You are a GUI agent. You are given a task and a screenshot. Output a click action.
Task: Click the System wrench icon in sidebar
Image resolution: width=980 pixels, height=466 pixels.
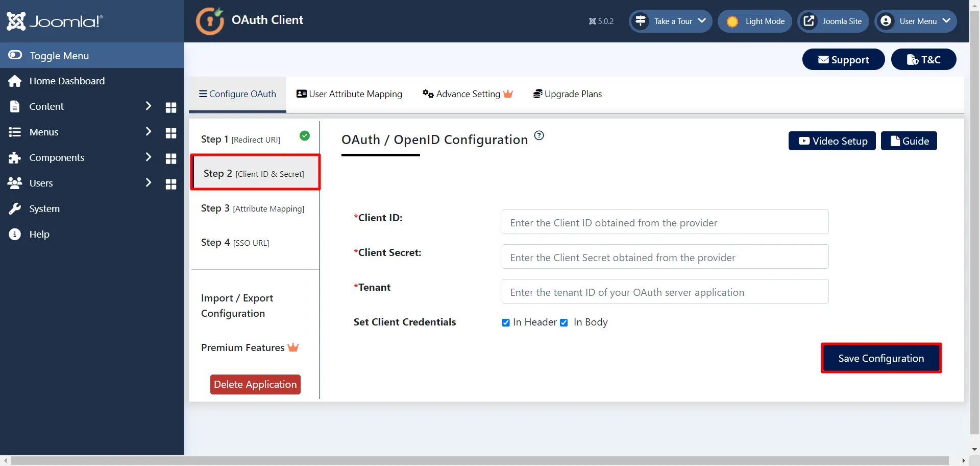(x=15, y=208)
